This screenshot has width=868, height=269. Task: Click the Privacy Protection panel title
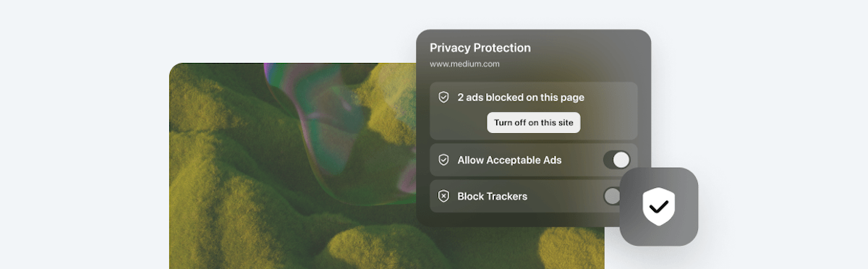[480, 48]
